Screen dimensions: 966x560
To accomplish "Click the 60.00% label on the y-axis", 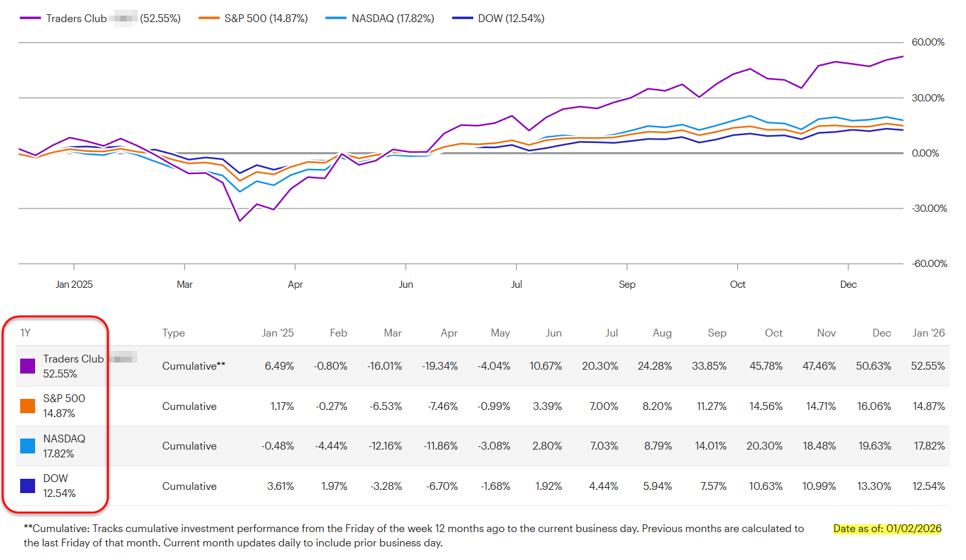I will click(928, 42).
